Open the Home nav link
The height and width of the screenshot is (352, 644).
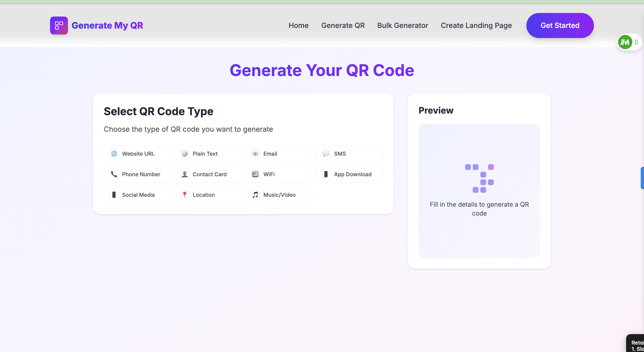point(299,25)
